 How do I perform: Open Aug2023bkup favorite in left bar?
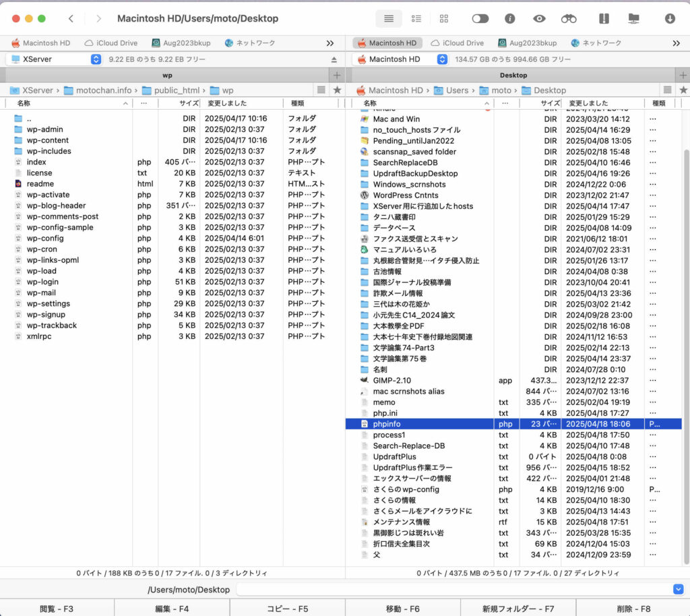click(x=181, y=43)
